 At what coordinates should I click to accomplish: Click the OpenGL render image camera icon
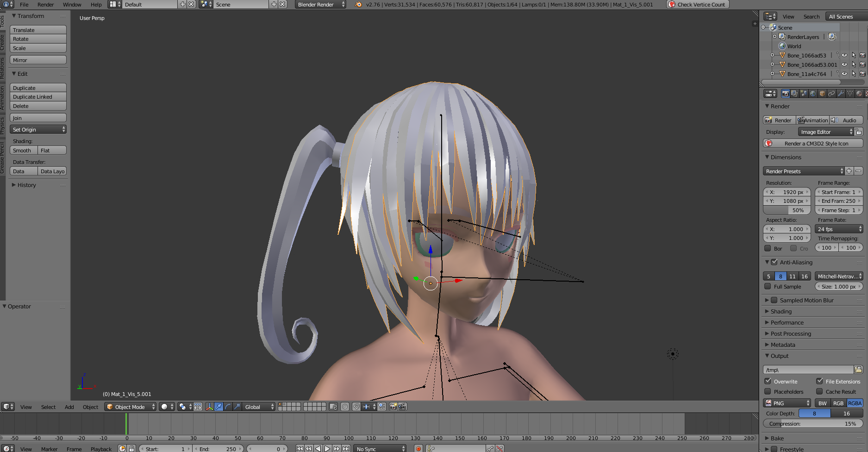tap(393, 407)
